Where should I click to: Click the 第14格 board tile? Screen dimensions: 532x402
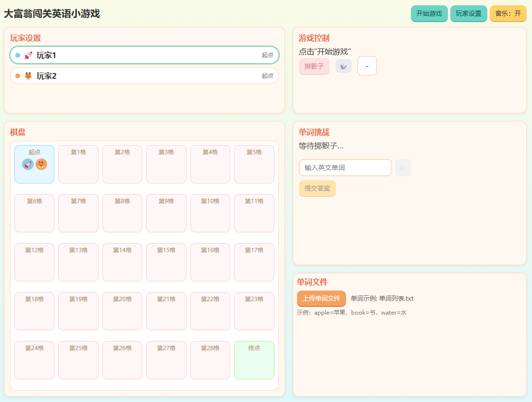[122, 262]
